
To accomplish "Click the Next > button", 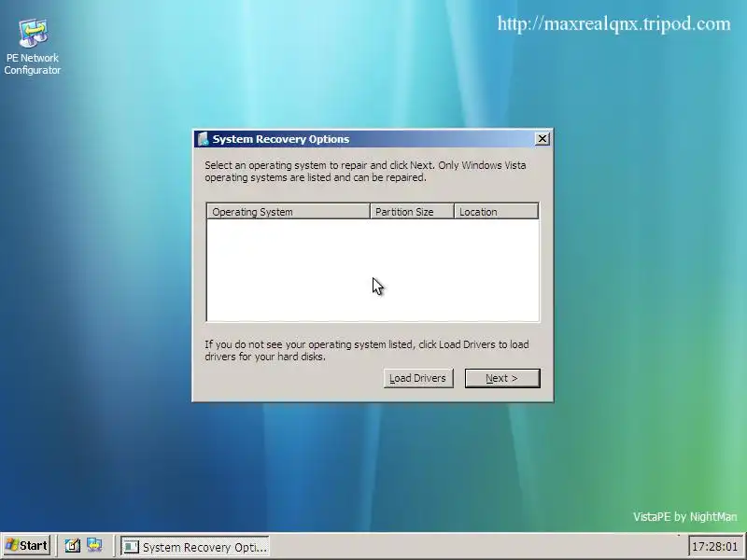I will point(502,378).
